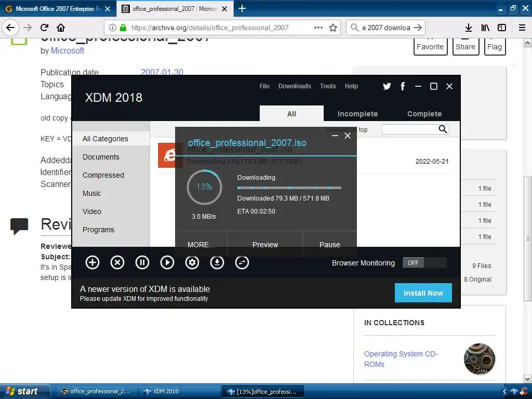Reload the archive.org page
The width and height of the screenshot is (532, 399).
[x=44, y=28]
